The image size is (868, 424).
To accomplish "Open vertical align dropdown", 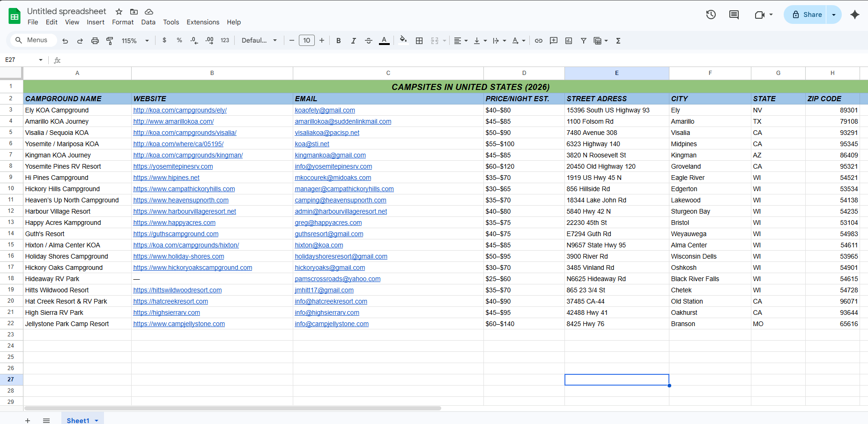I will click(480, 41).
